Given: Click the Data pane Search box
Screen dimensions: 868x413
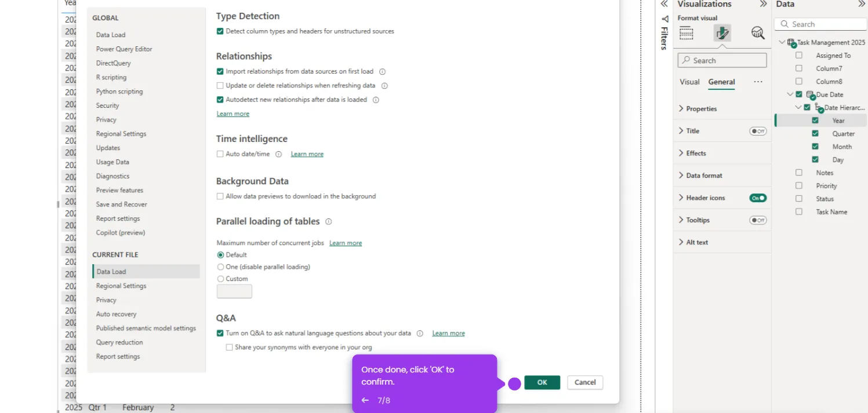Looking at the screenshot, I should tap(820, 24).
